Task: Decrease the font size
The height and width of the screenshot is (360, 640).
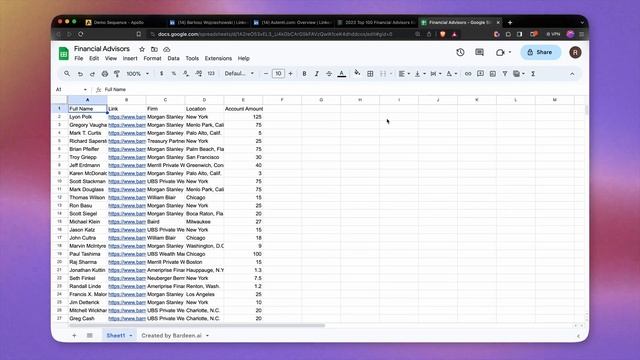Action: click(266, 74)
